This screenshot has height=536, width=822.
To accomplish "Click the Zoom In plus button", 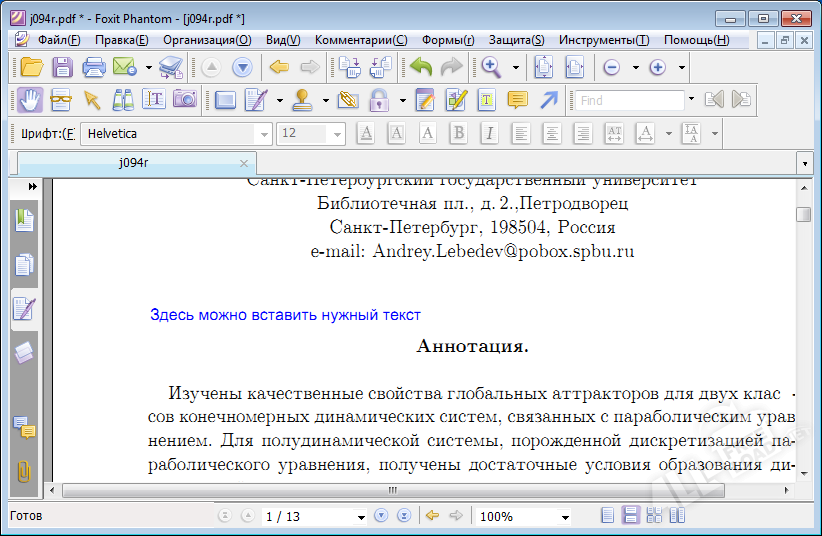I will point(657,68).
